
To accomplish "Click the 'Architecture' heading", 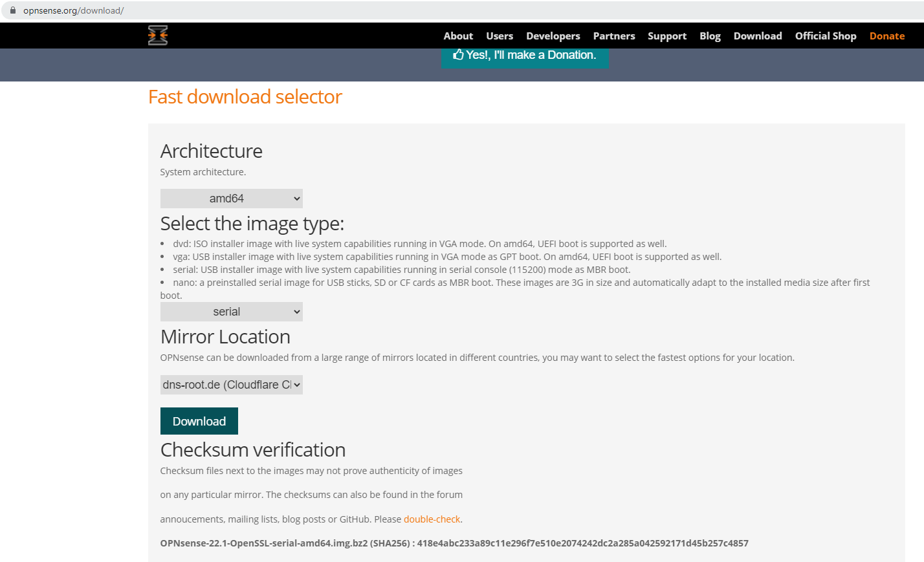I will pyautogui.click(x=212, y=151).
